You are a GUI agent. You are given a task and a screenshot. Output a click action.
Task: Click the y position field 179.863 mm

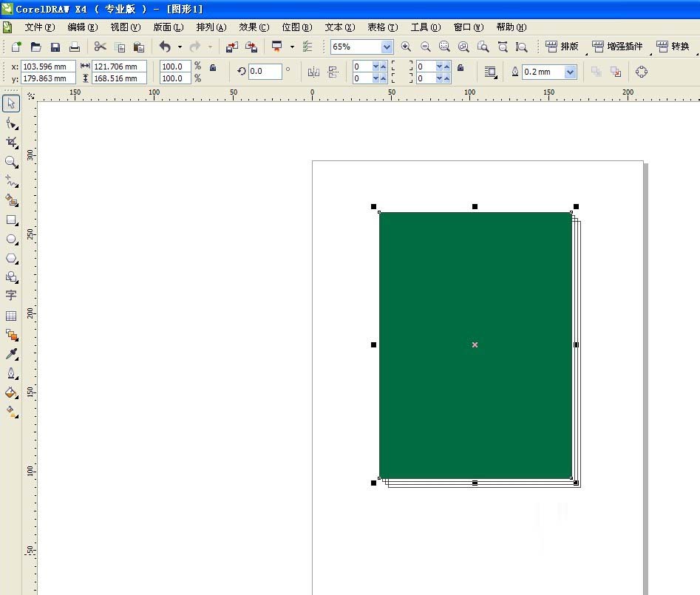48,78
